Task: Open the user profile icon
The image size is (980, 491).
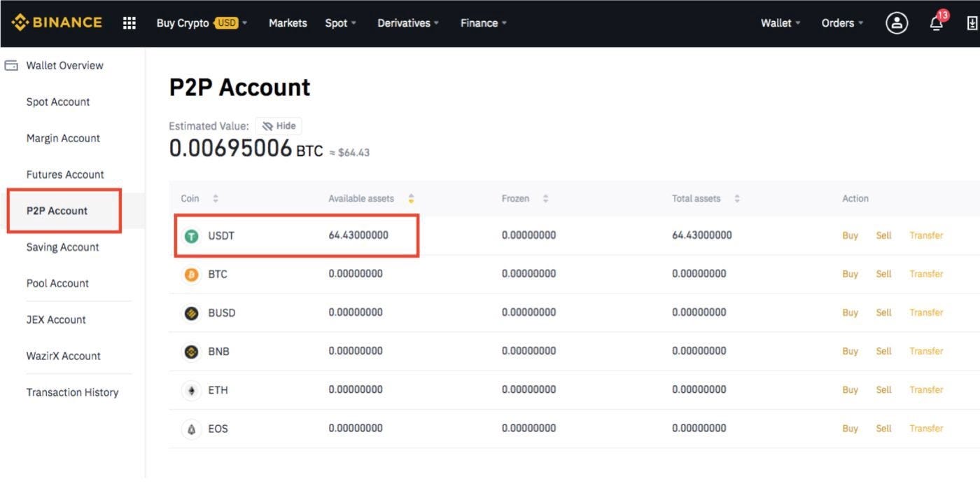Action: click(897, 23)
